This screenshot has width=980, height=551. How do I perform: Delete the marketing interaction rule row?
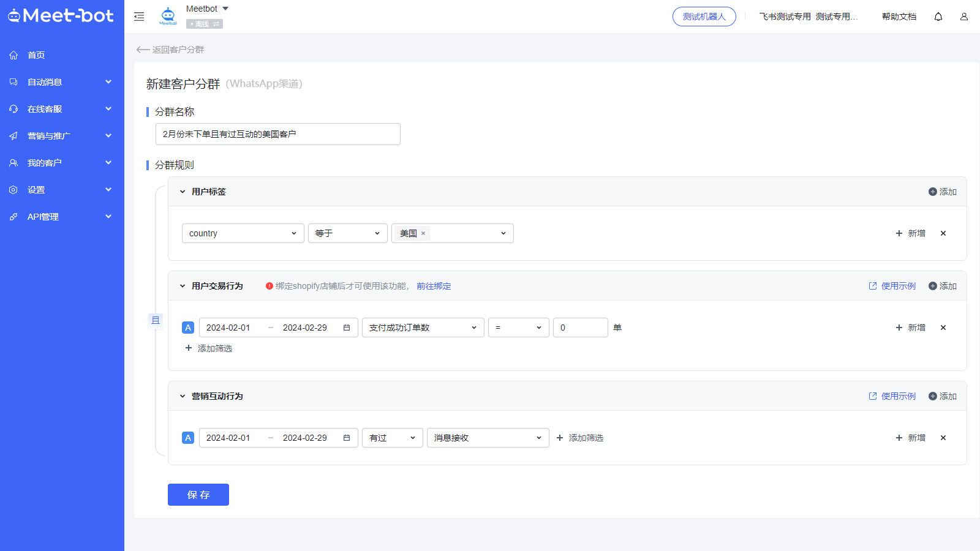(x=943, y=438)
